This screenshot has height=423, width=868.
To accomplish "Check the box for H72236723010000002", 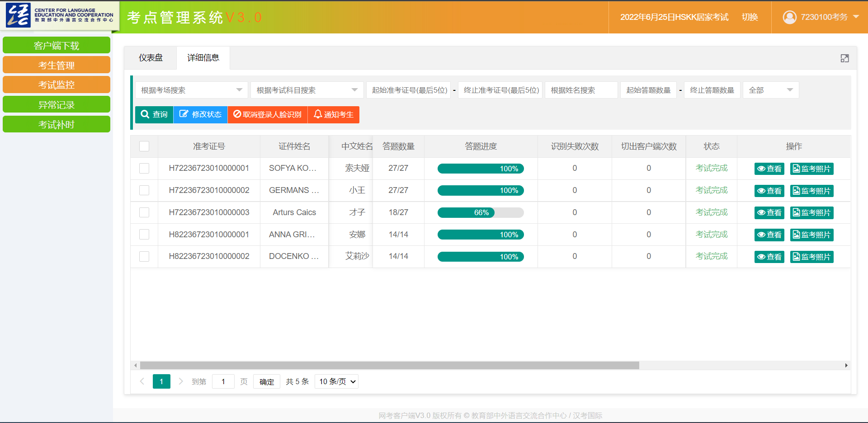I will tap(144, 190).
